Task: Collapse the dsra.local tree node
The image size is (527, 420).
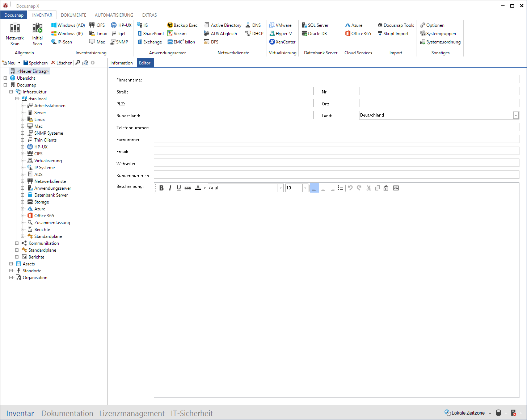Action: point(17,99)
